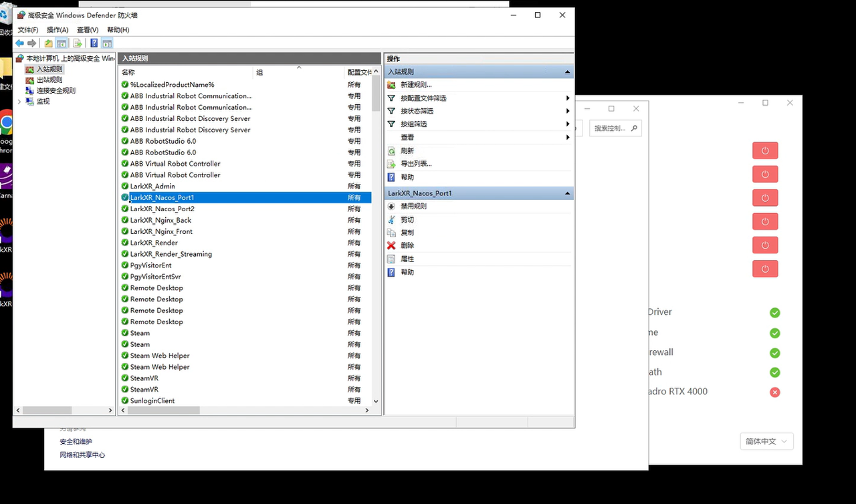Click the Back arrow in firewall toolbar
Viewport: 856px width, 504px height.
19,43
